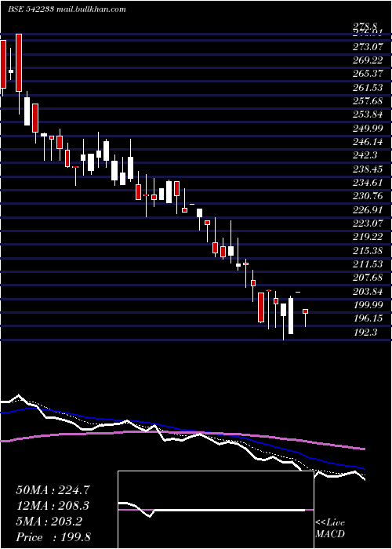Image resolution: width=392 pixels, height=549 pixels.
Task: Click the purple 50MA line
Action: tap(182, 434)
